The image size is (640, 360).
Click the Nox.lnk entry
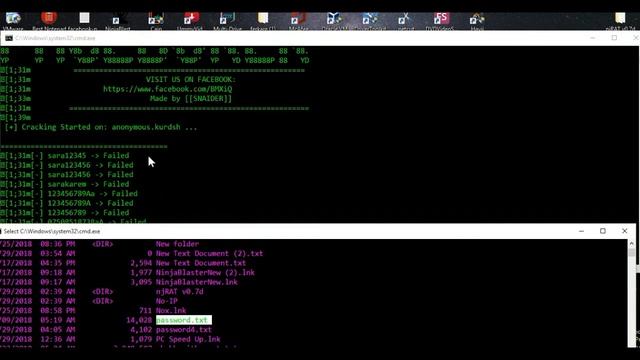coord(171,311)
